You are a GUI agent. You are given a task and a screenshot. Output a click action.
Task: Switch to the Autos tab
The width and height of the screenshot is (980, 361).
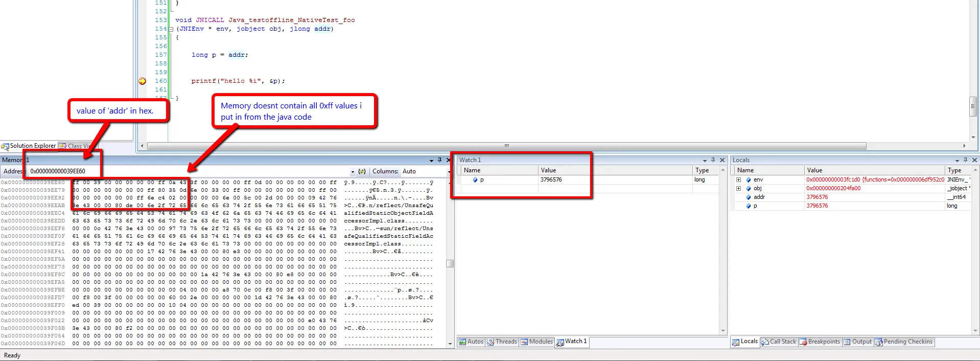[x=471, y=342]
